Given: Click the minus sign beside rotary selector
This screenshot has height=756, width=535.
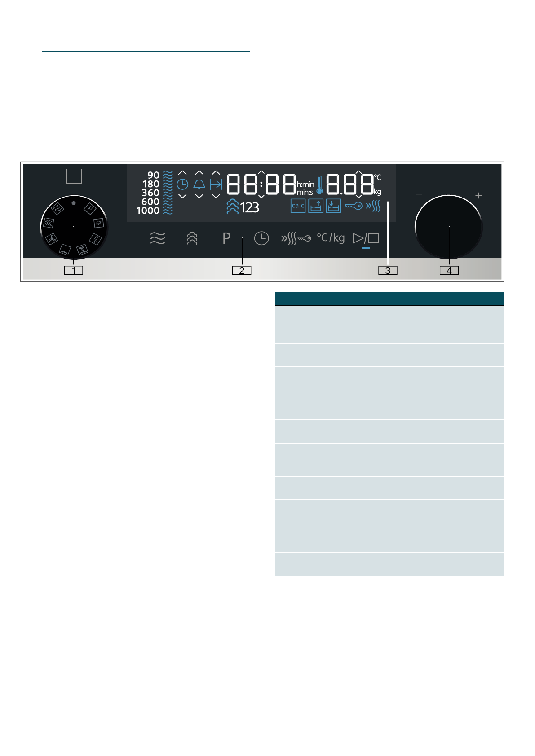Looking at the screenshot, I should 419,195.
